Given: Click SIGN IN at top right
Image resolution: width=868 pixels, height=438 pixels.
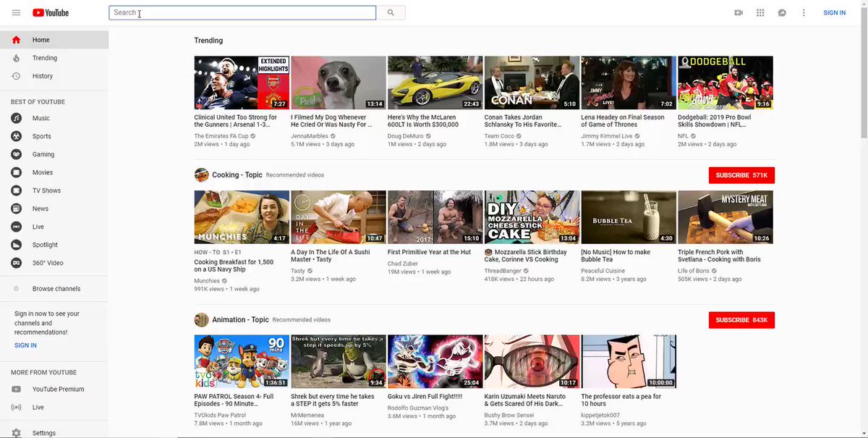Looking at the screenshot, I should (x=834, y=12).
